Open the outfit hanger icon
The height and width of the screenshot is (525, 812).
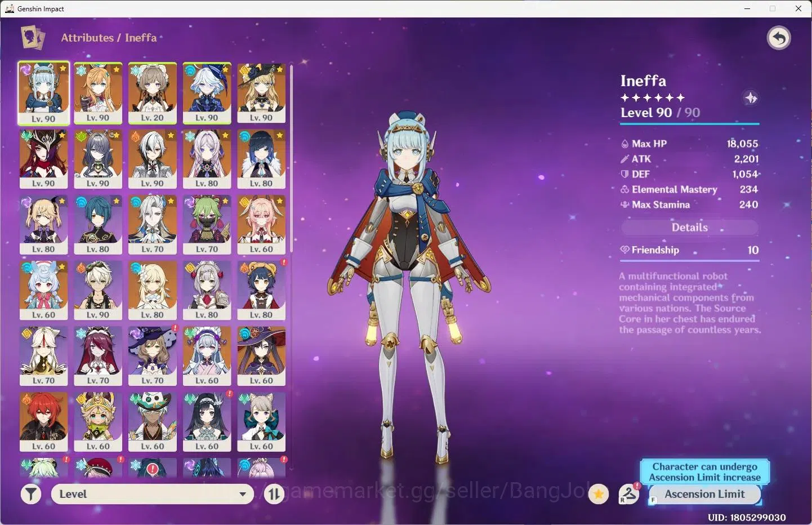[628, 494]
